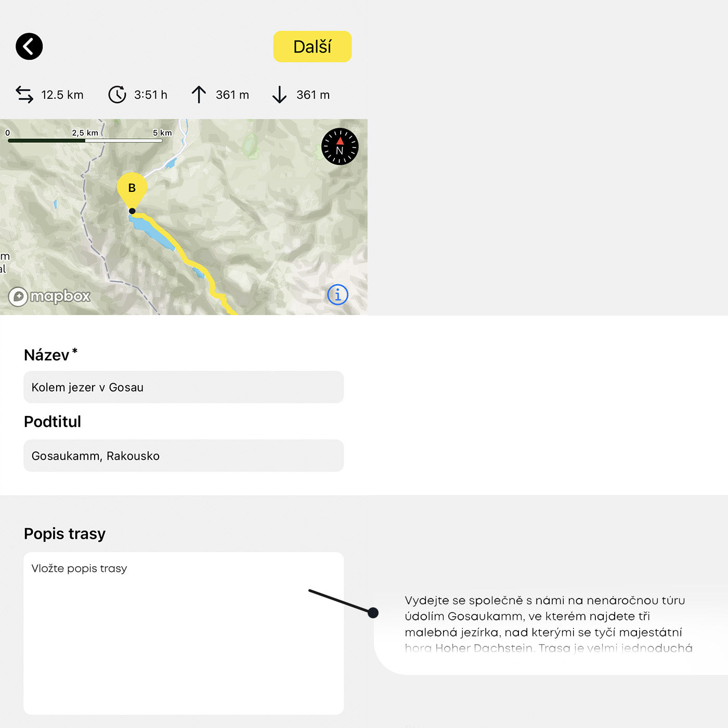Focus the Podtitul field with Gosaukamm, Rakousko
Image resolution: width=728 pixels, height=728 pixels.
tap(184, 456)
